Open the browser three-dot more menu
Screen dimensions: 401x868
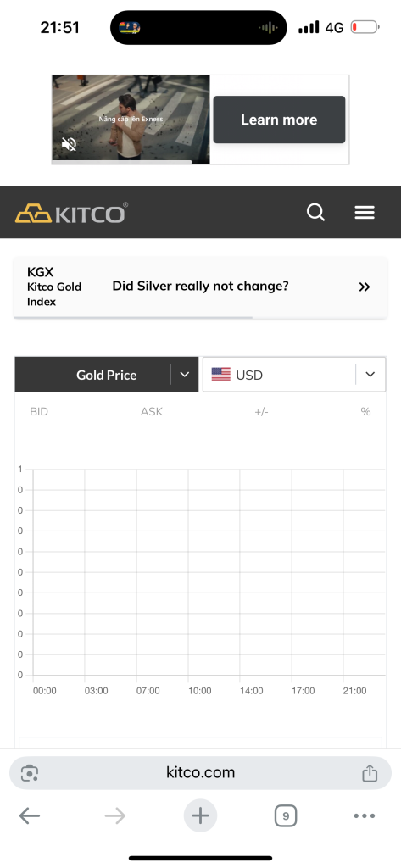point(364,815)
